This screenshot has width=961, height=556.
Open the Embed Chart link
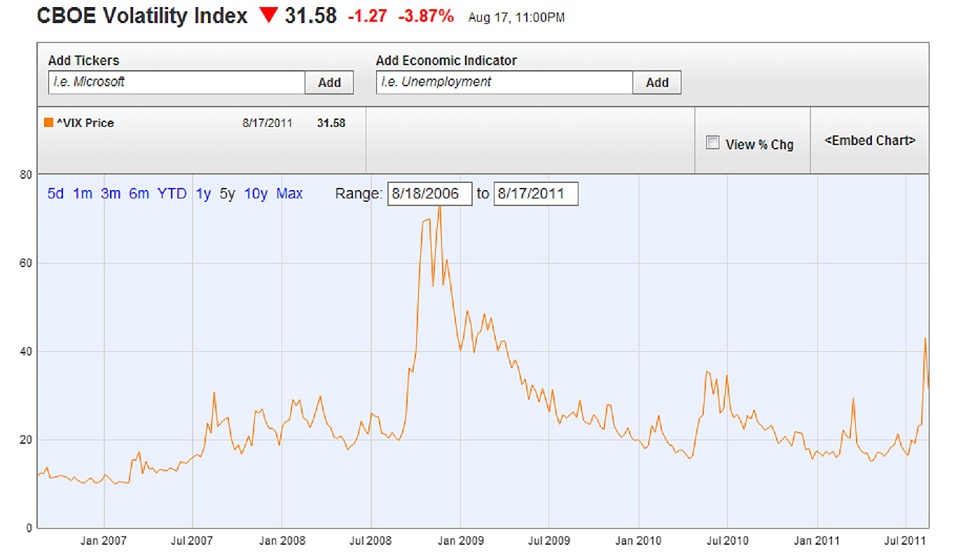[870, 140]
